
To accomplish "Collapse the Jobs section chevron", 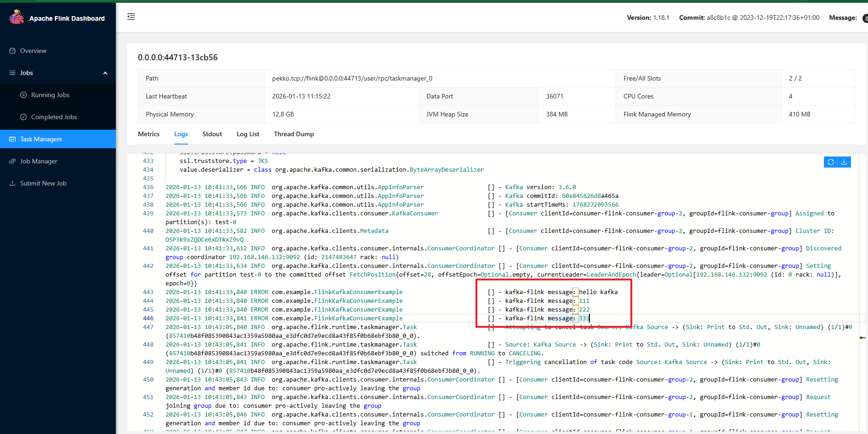I will point(105,73).
